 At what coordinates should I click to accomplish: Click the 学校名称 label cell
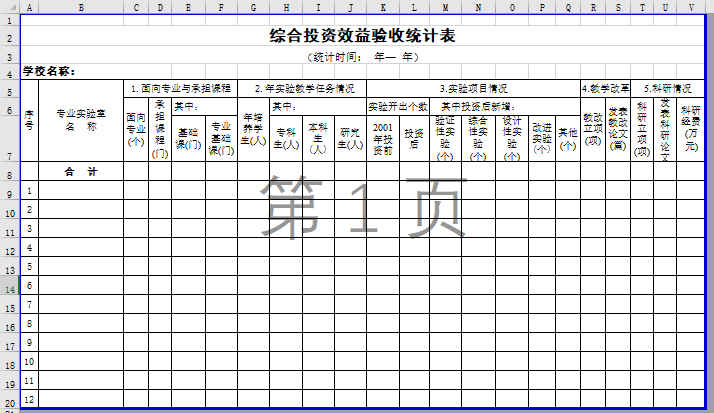tap(49, 71)
